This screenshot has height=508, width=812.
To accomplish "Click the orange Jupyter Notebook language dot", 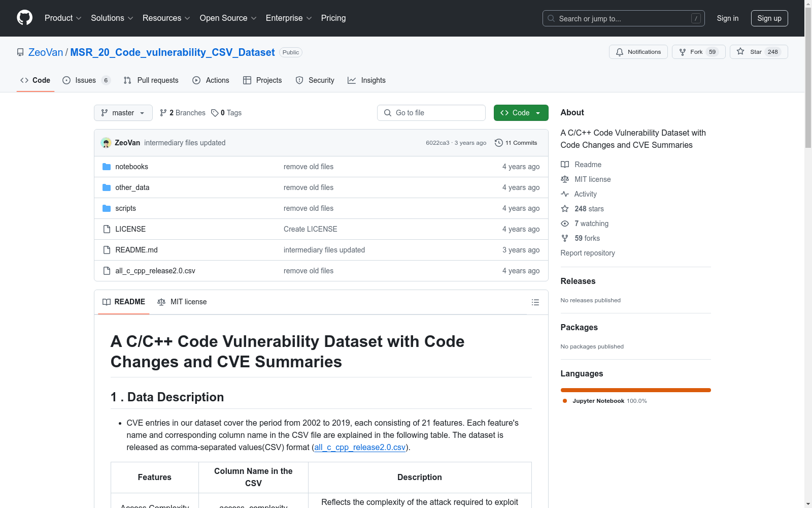I will (565, 401).
